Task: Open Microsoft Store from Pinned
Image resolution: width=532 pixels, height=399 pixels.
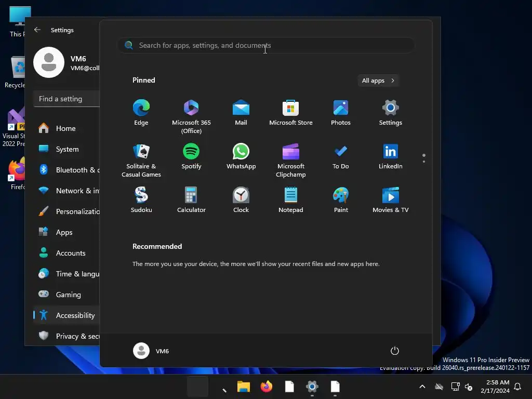Action: [x=291, y=113]
